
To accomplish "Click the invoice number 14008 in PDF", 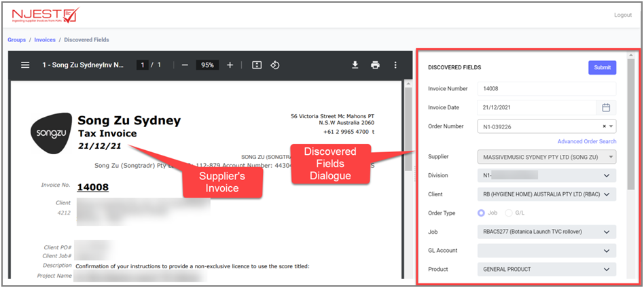I will [93, 187].
